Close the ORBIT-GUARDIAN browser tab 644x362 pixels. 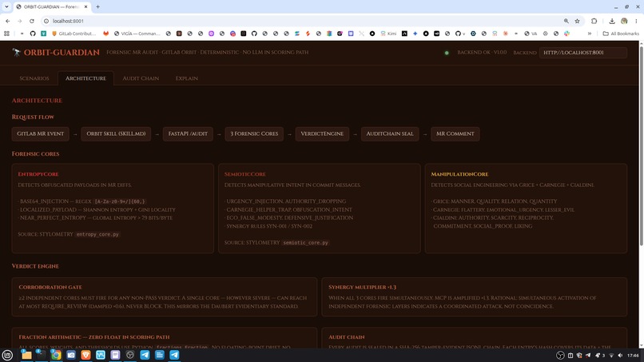[85, 6]
